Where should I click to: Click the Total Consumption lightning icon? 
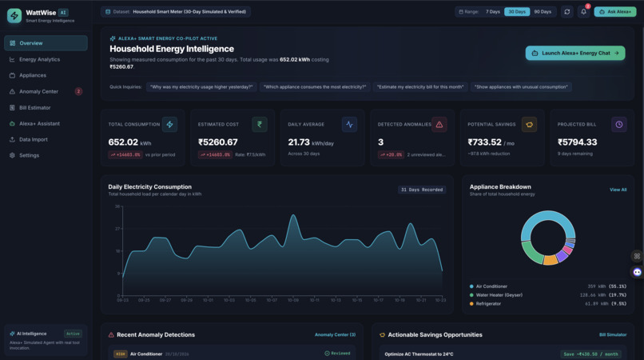(x=169, y=124)
